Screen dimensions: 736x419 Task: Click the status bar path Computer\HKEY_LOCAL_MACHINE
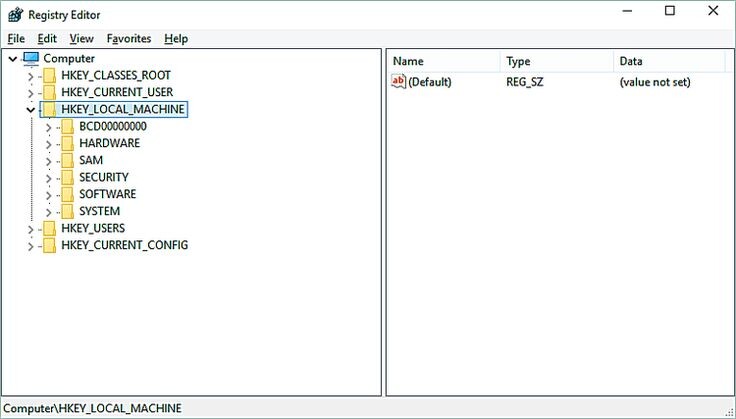pos(92,408)
